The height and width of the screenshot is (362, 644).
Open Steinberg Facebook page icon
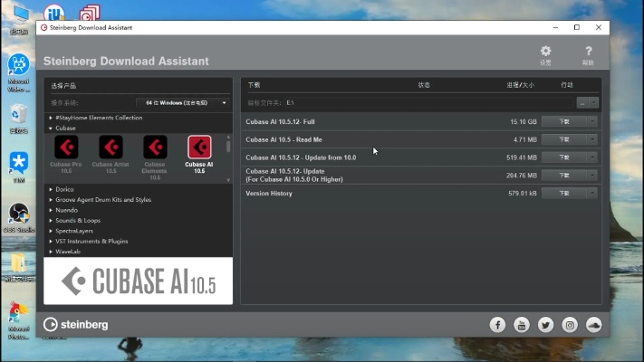pos(497,325)
